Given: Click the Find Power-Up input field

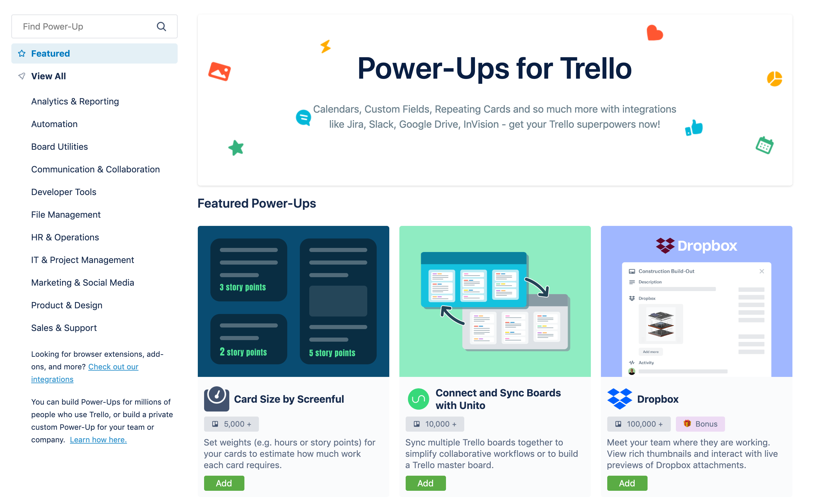Looking at the screenshot, I should coord(94,26).
